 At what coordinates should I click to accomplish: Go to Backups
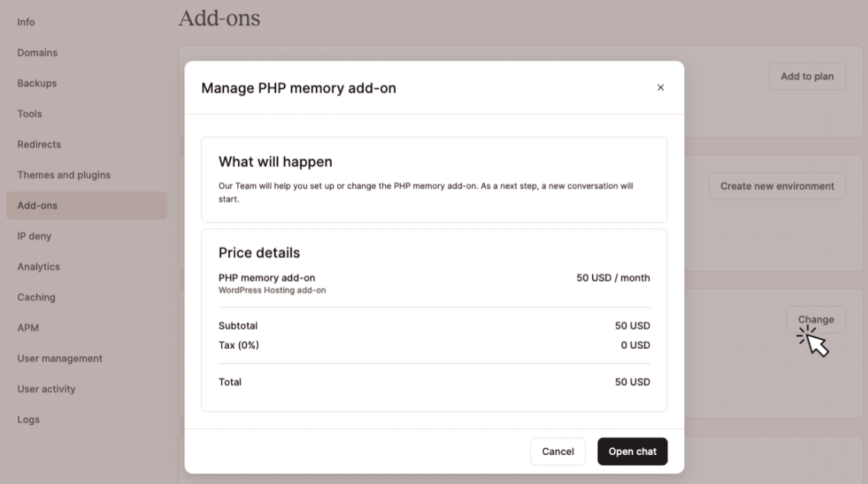coord(35,83)
